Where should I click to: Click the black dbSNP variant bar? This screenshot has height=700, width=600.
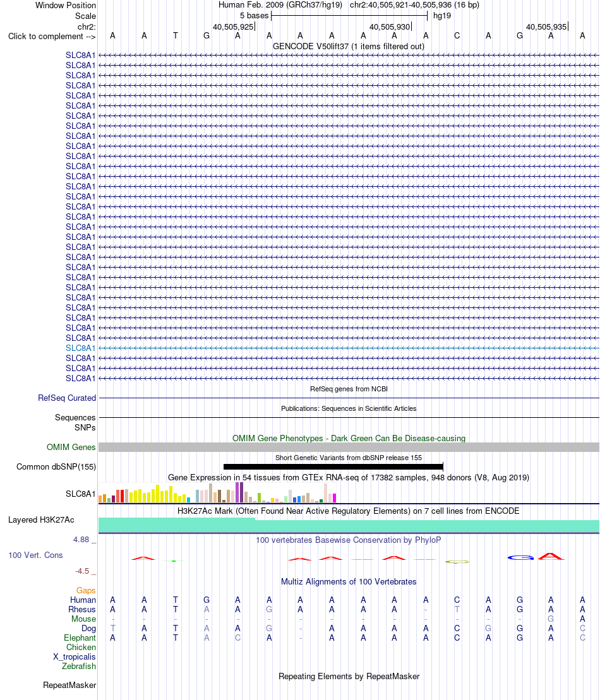(333, 467)
